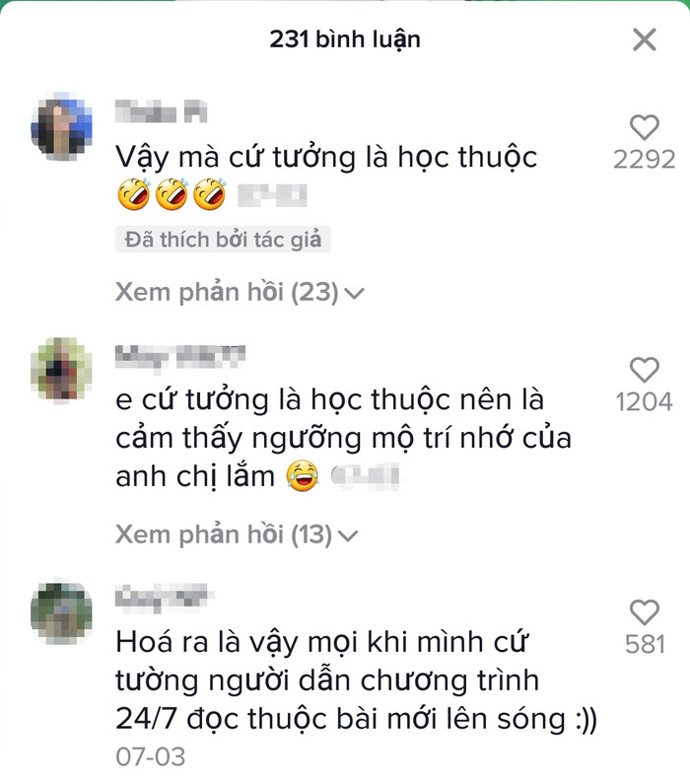Tap the third commenter's blurred username
This screenshot has width=690, height=784.
(x=162, y=597)
